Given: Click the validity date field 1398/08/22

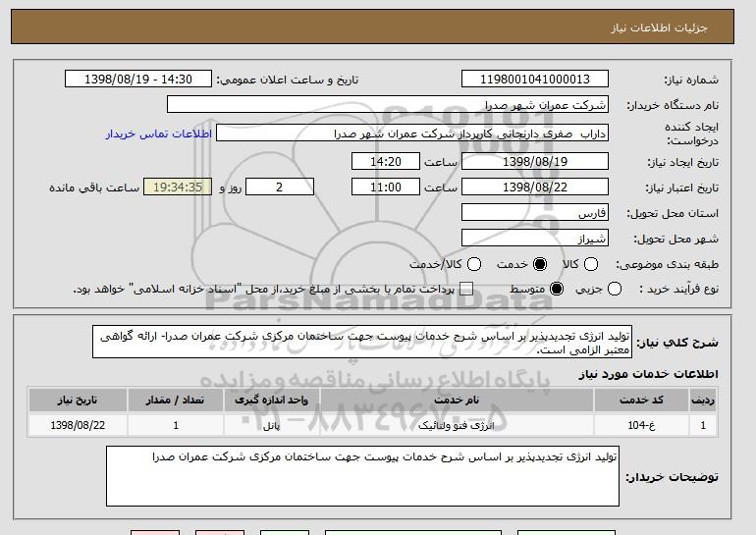Looking at the screenshot, I should (535, 187).
